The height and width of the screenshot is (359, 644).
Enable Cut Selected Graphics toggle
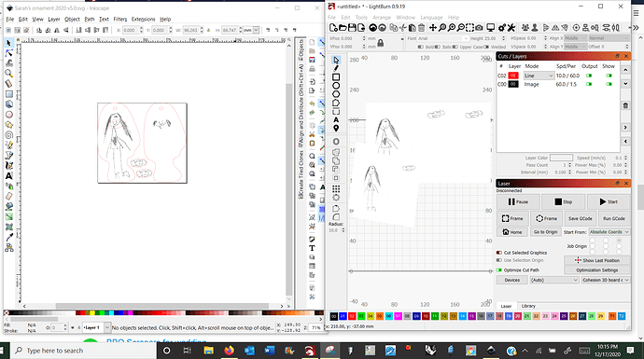pyautogui.click(x=499, y=253)
